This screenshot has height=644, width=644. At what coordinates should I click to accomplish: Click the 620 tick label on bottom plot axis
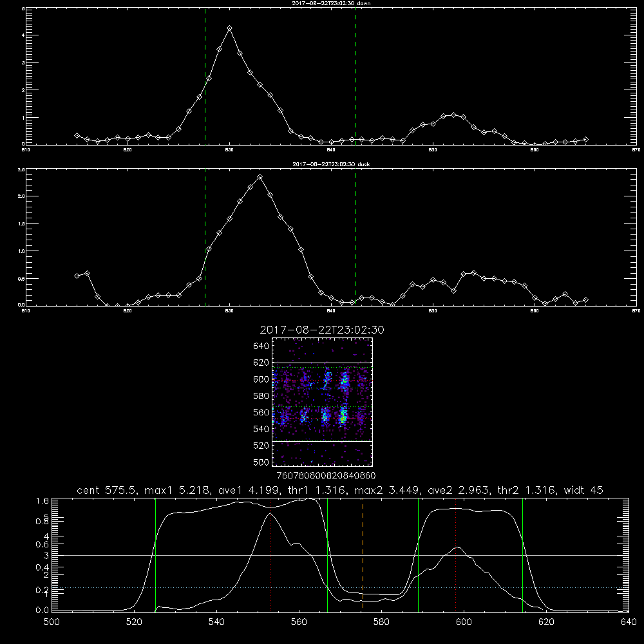pyautogui.click(x=546, y=622)
